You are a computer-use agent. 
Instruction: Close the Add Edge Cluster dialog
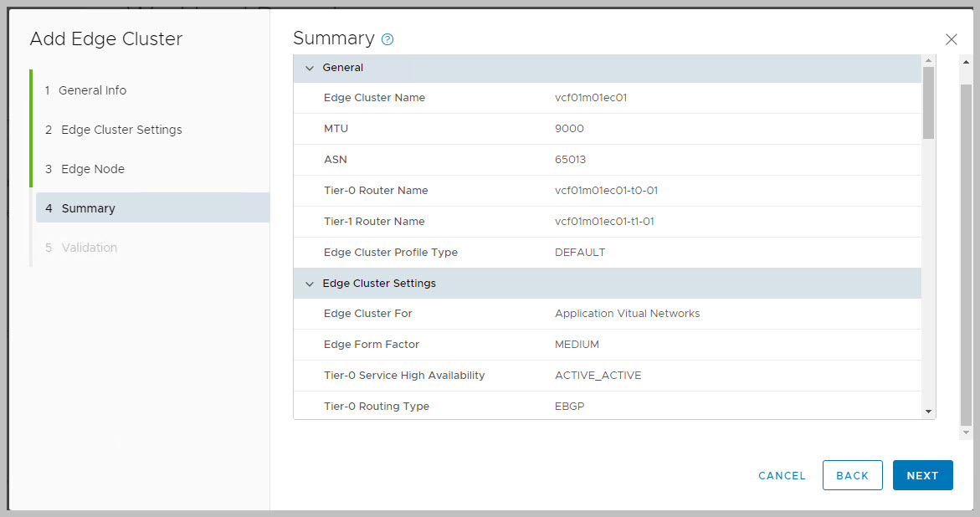[x=951, y=39]
